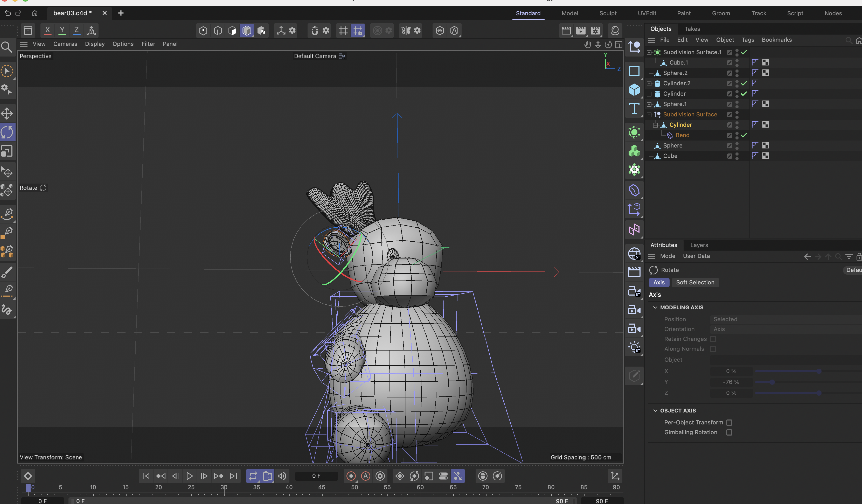Toggle the Bend deformer enable checkmark

point(744,135)
